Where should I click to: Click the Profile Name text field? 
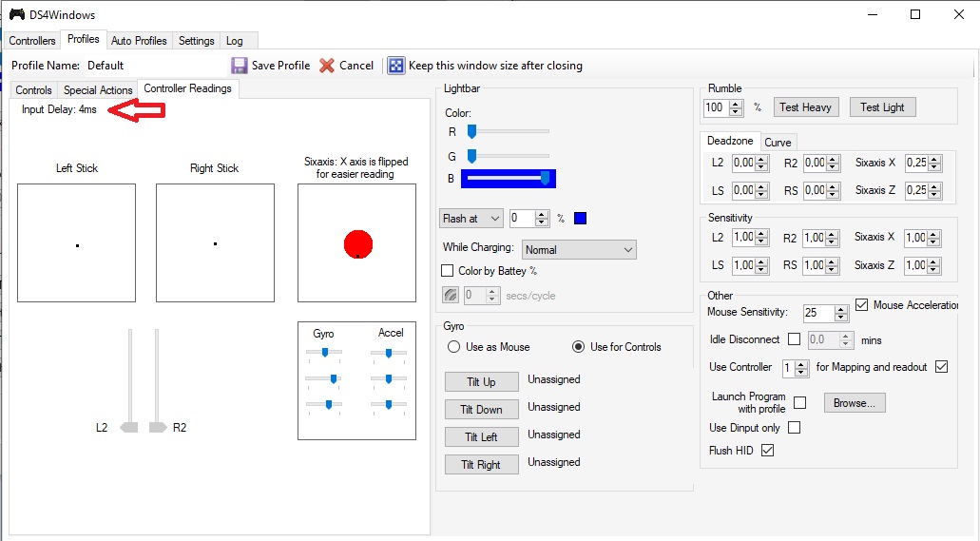[x=156, y=66]
